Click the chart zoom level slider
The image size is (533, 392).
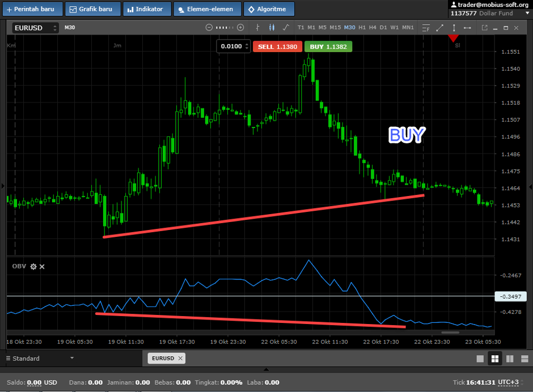pyautogui.click(x=225, y=27)
